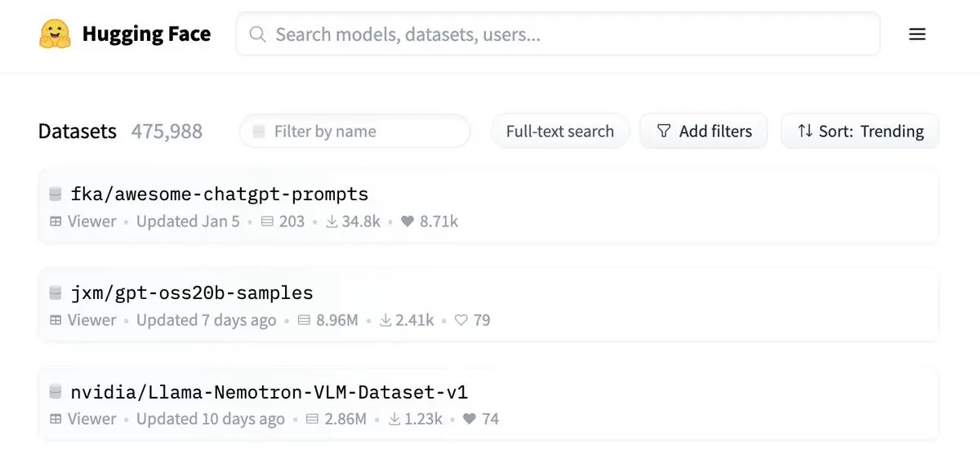Click the Hugging Face emoji logo
The width and height of the screenshot is (980, 455).
[55, 34]
